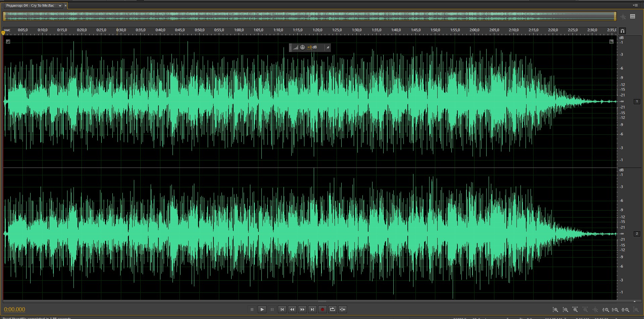
Task: Click the Zoom In (Time) magnifier icon
Action: pyautogui.click(x=576, y=310)
